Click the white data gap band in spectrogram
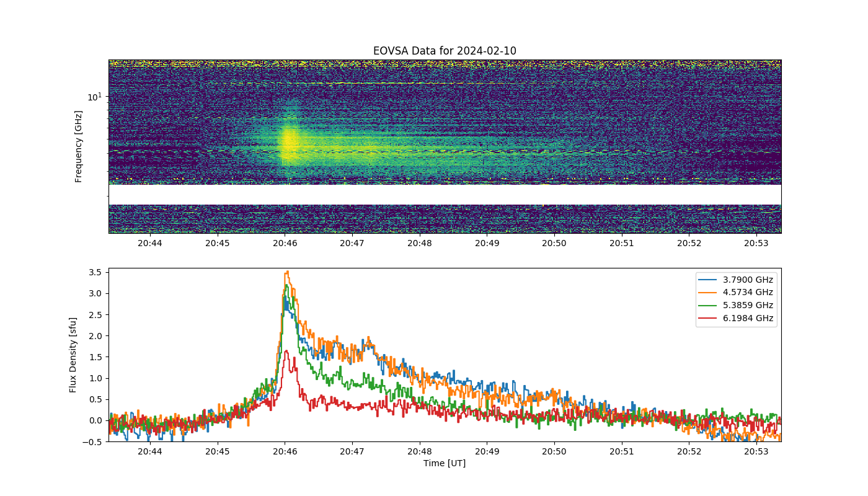 pyautogui.click(x=445, y=195)
